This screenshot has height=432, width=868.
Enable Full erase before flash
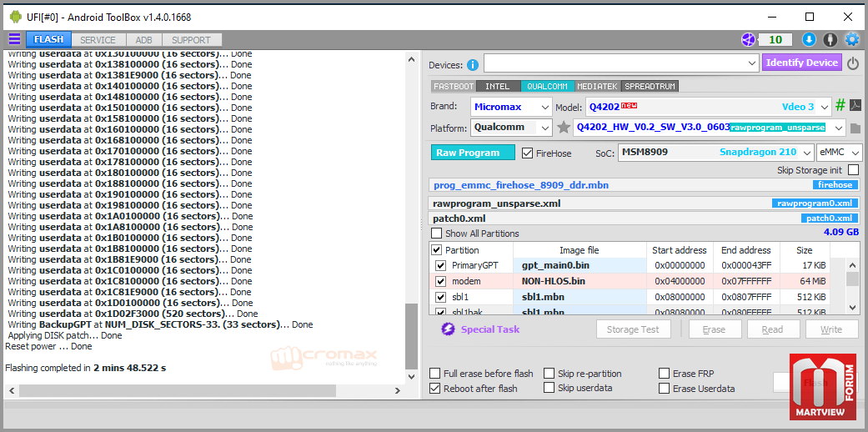tap(435, 374)
